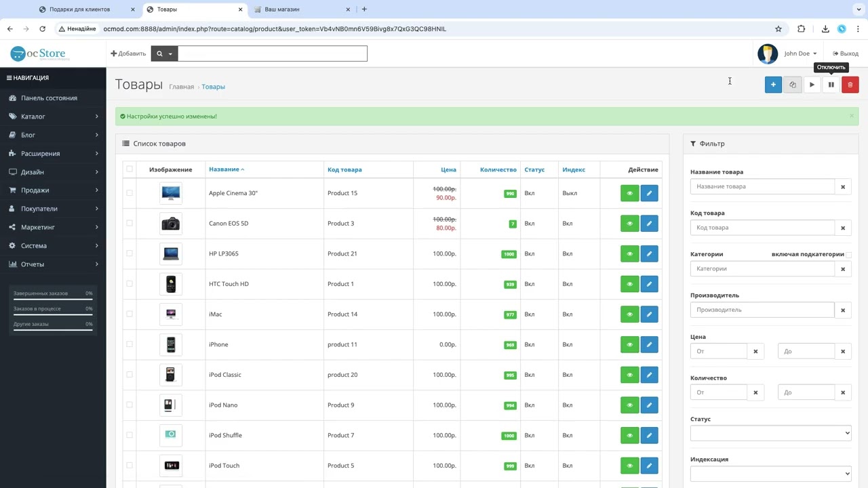Click the red delete trash button
The height and width of the screenshot is (488, 868).
pos(850,85)
